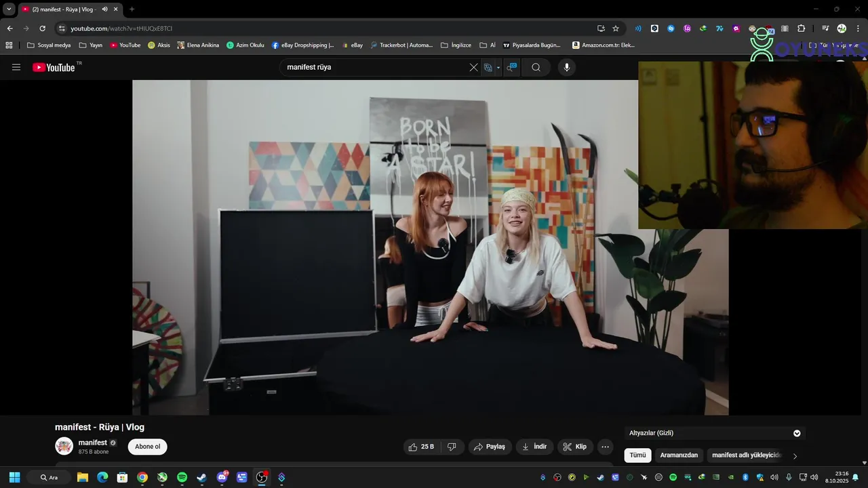The width and height of the screenshot is (868, 488).
Task: Open the İngilizce bookmark folder
Action: pos(456,45)
